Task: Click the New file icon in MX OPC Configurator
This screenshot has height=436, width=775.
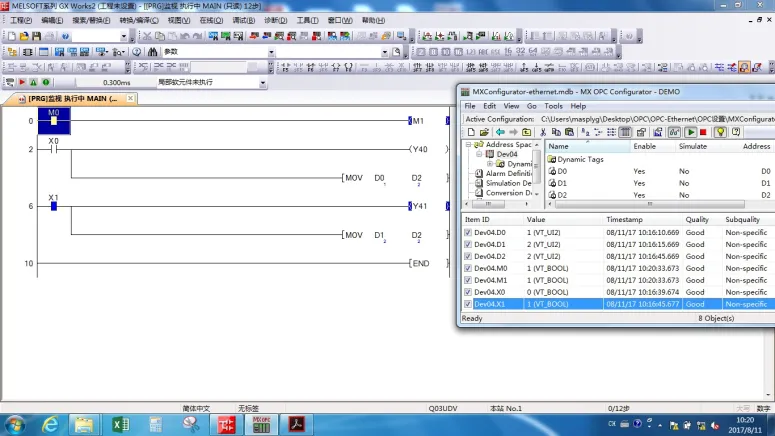Action: (471, 132)
